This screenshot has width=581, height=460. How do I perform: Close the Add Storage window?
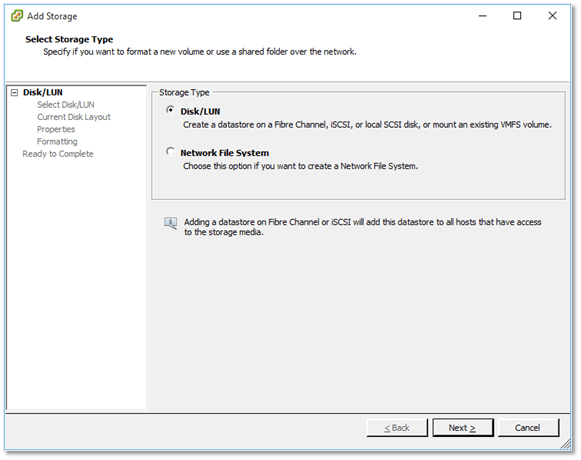point(552,16)
